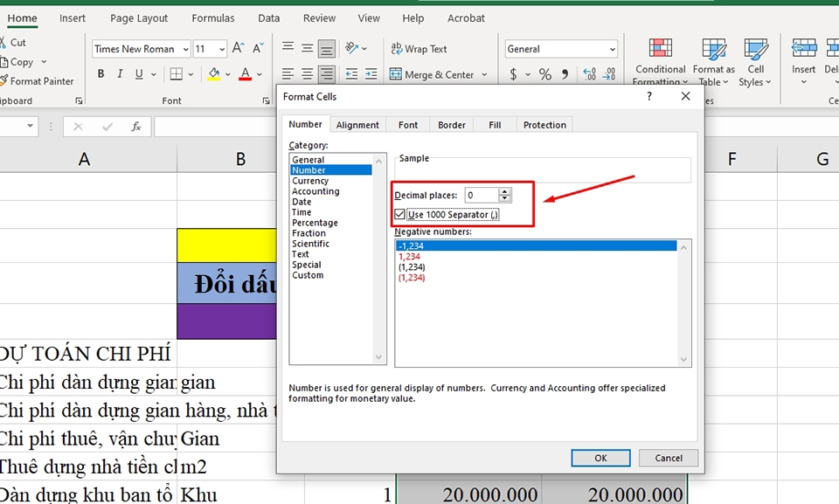Image resolution: width=839 pixels, height=504 pixels.
Task: Select the red 1,234 negative number format
Action: tap(409, 256)
